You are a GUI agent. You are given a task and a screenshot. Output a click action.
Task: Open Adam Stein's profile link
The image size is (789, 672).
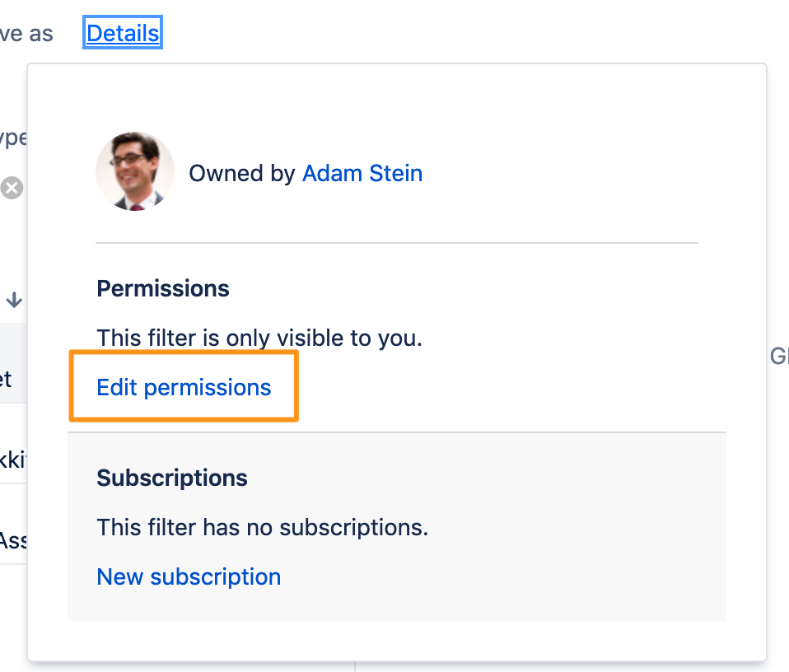point(362,174)
